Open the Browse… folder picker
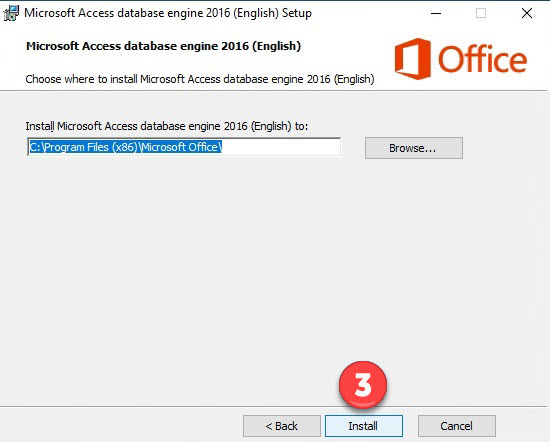The width and height of the screenshot is (550, 442). tap(414, 148)
